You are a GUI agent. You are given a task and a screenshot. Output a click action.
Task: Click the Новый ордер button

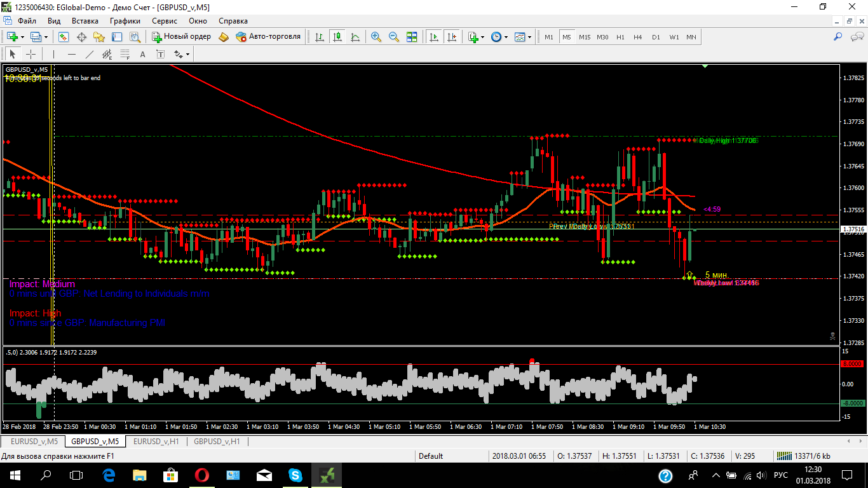181,37
